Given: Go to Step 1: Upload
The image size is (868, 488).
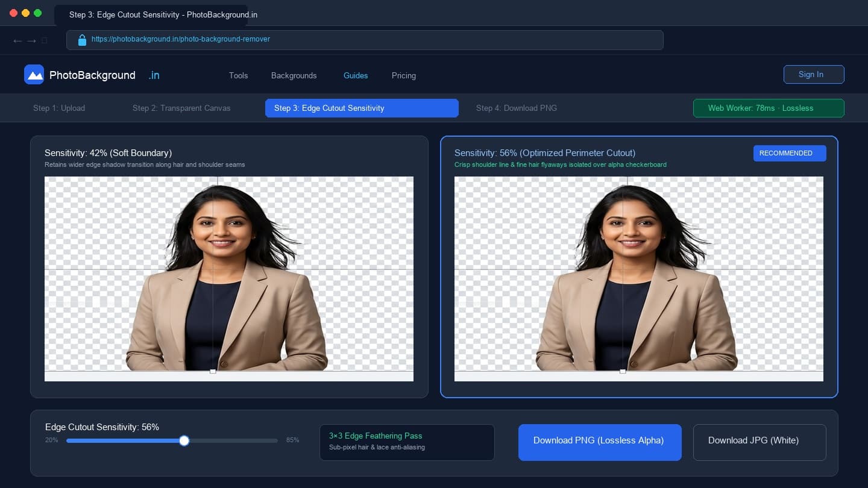Looking at the screenshot, I should click(59, 108).
